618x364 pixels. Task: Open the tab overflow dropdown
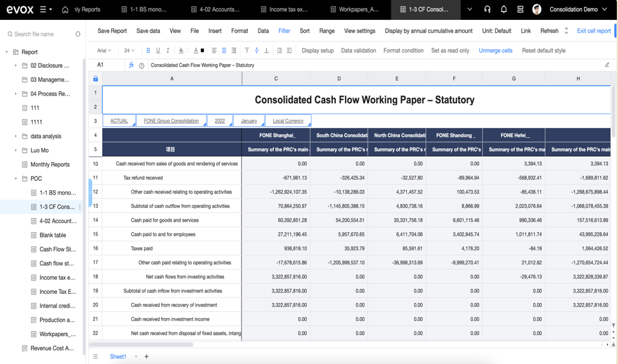point(470,10)
